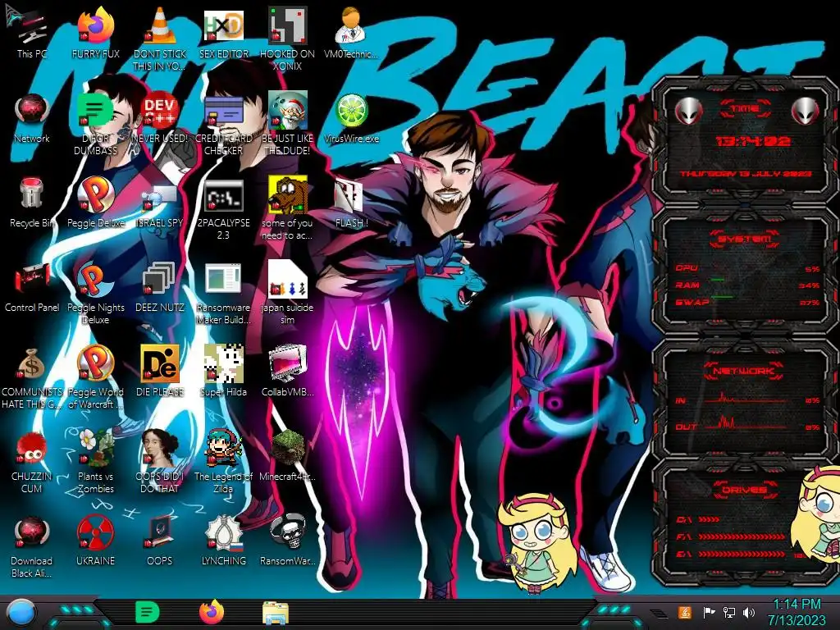The height and width of the screenshot is (630, 840).
Task: Click the Start orb button
Action: point(21,612)
